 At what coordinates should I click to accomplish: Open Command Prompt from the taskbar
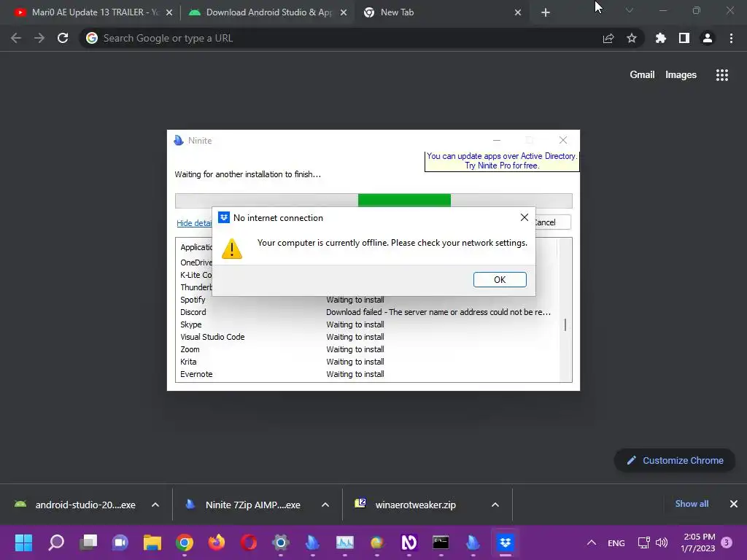(x=441, y=542)
